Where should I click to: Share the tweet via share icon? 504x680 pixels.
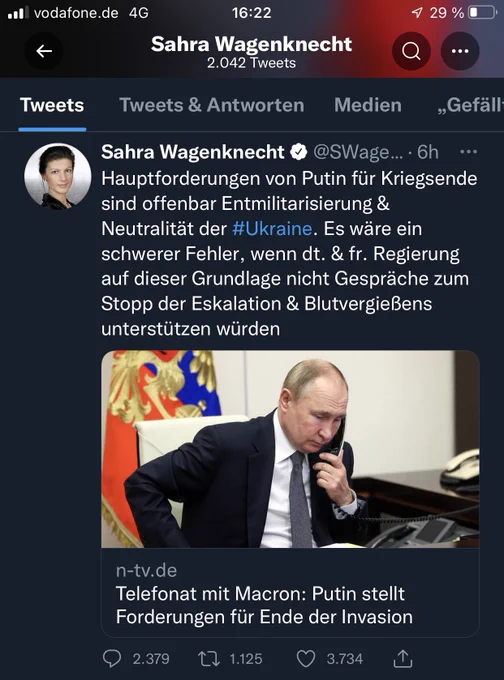403,658
